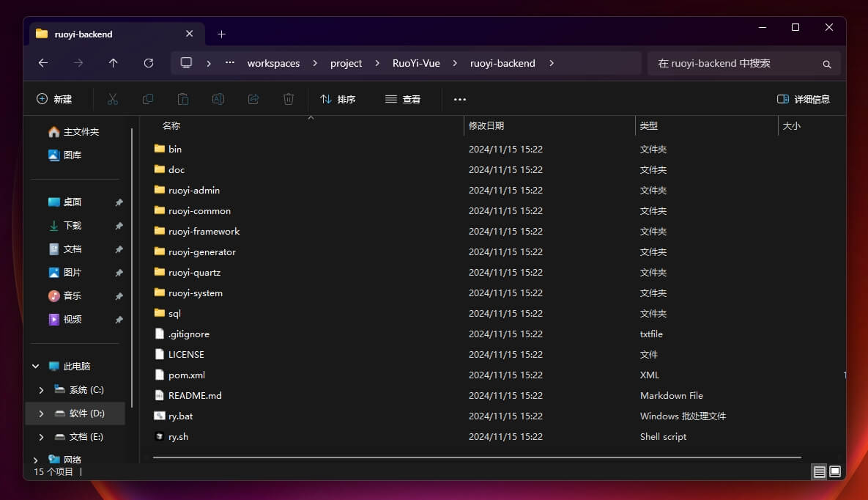Go forward with the right arrow

78,63
